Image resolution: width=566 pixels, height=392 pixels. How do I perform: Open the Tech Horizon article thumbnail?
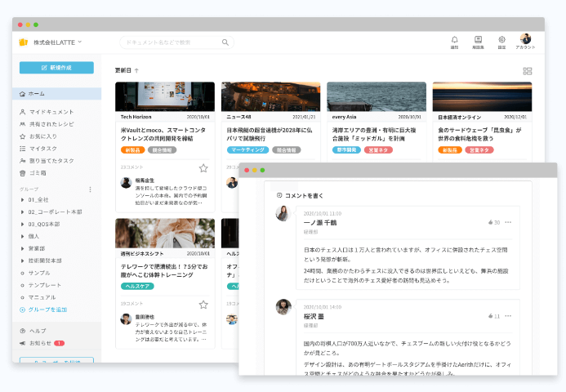(165, 96)
